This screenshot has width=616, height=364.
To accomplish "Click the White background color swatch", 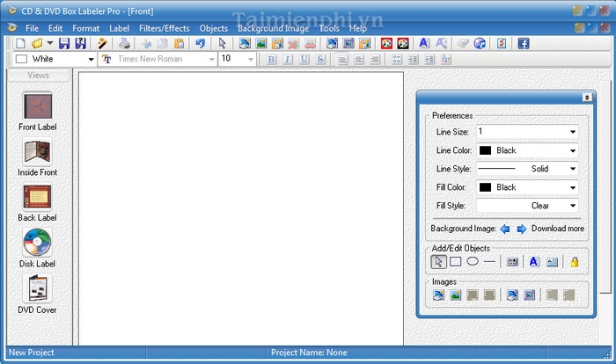I will pos(21,59).
